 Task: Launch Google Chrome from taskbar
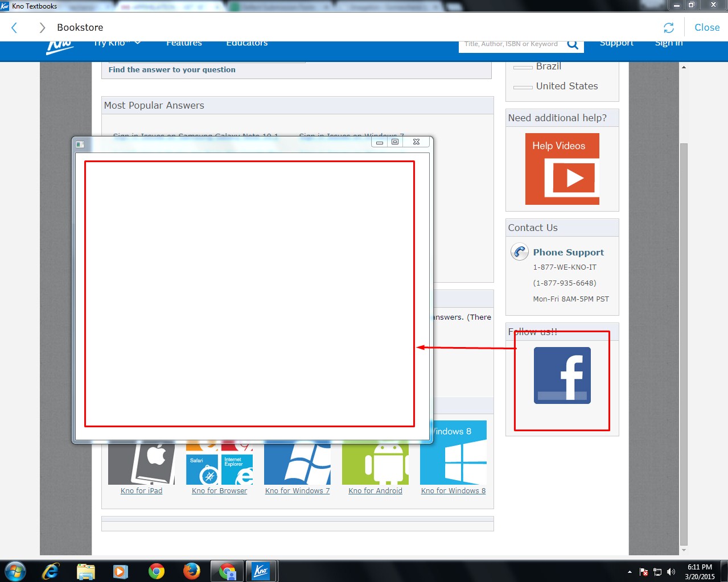tap(156, 571)
